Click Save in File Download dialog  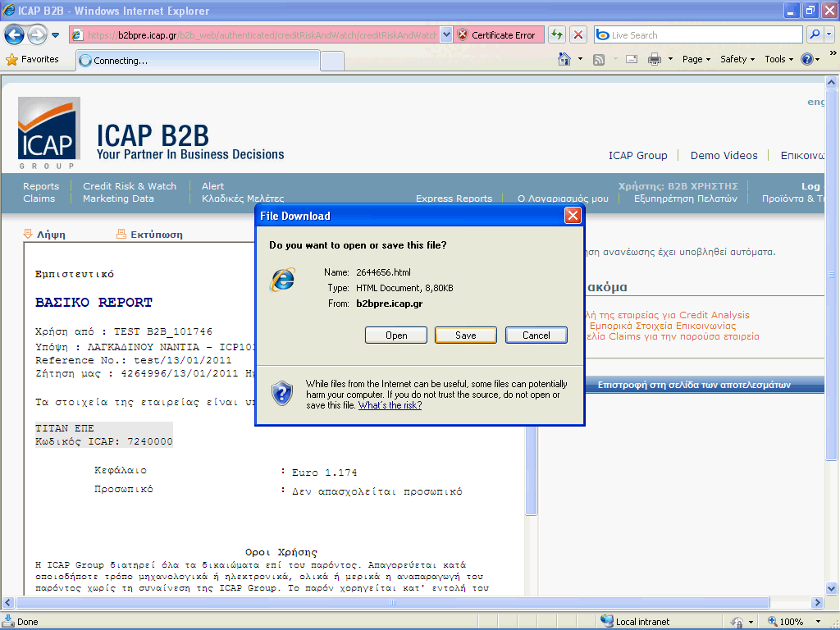[466, 336]
